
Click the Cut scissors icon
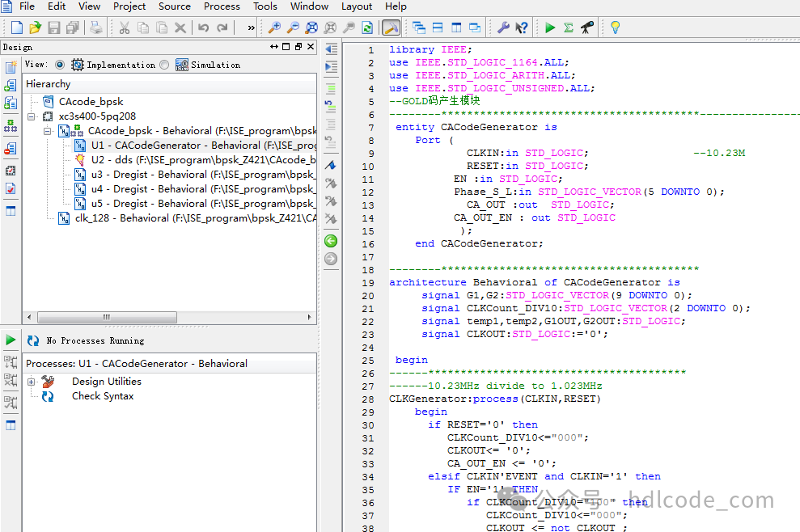pyautogui.click(x=125, y=27)
